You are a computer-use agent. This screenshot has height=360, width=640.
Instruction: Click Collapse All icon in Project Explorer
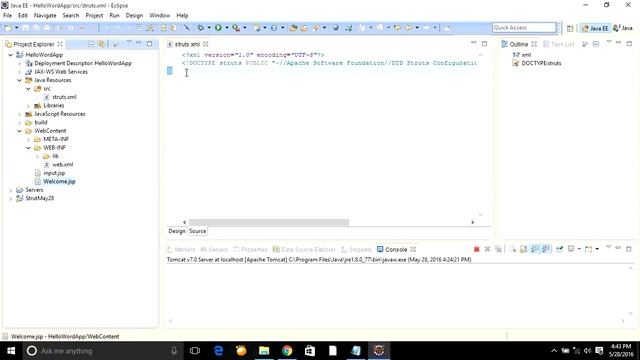(91, 44)
